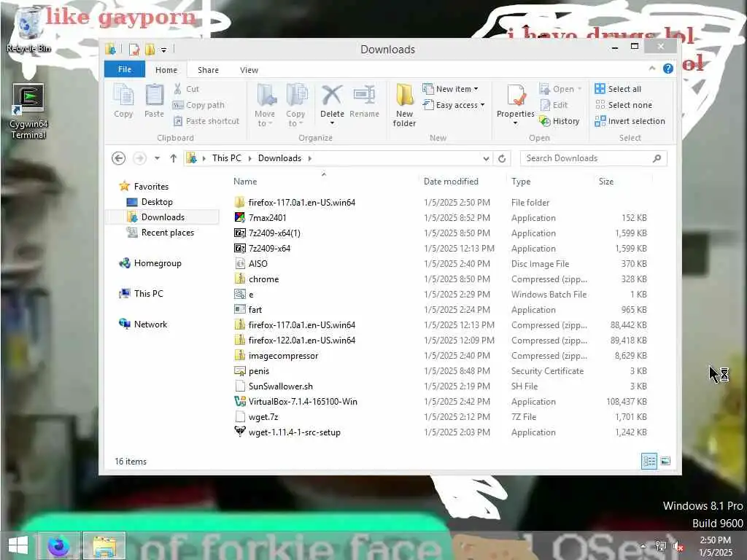Refresh the Downloads folder
Viewport: 747px width, 560px height.
pos(502,158)
